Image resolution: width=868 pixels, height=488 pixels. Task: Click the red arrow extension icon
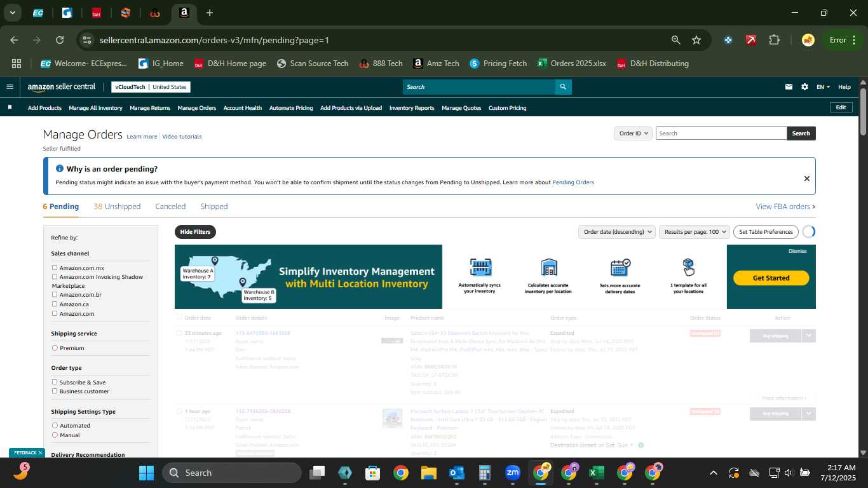point(751,40)
